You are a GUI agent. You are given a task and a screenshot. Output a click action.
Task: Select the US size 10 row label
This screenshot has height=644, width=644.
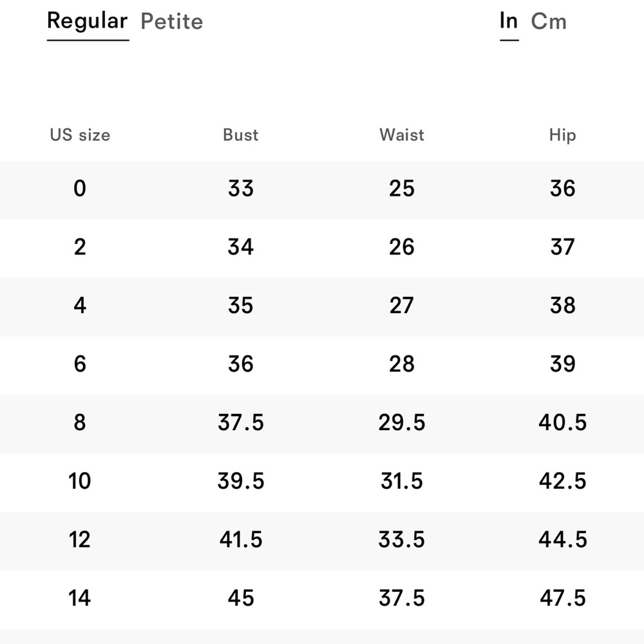pyautogui.click(x=80, y=482)
